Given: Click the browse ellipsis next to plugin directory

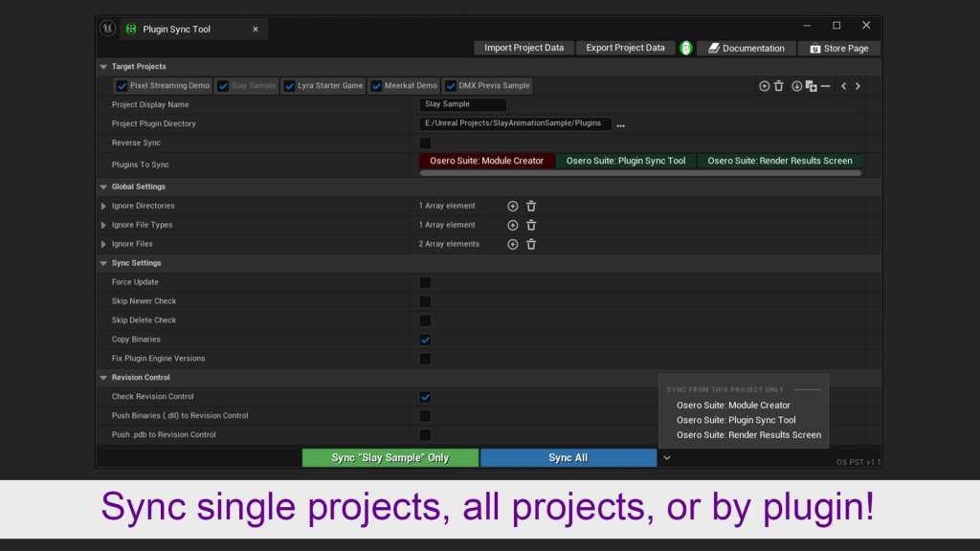Looking at the screenshot, I should (620, 124).
